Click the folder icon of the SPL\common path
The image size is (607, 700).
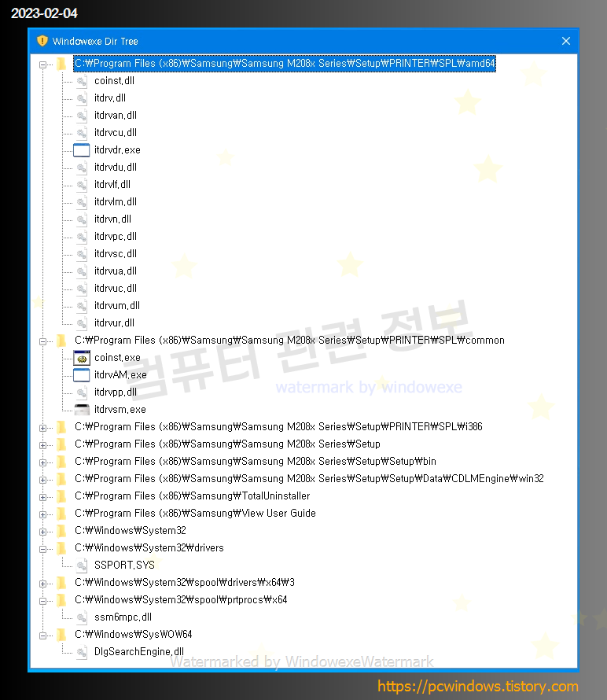tap(61, 341)
